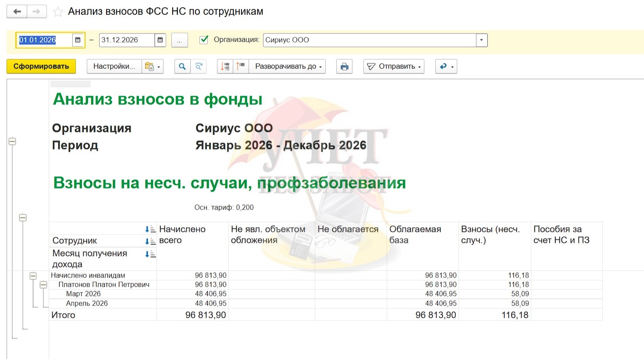
Task: Sort icon at top of header column
Action: click(150, 229)
